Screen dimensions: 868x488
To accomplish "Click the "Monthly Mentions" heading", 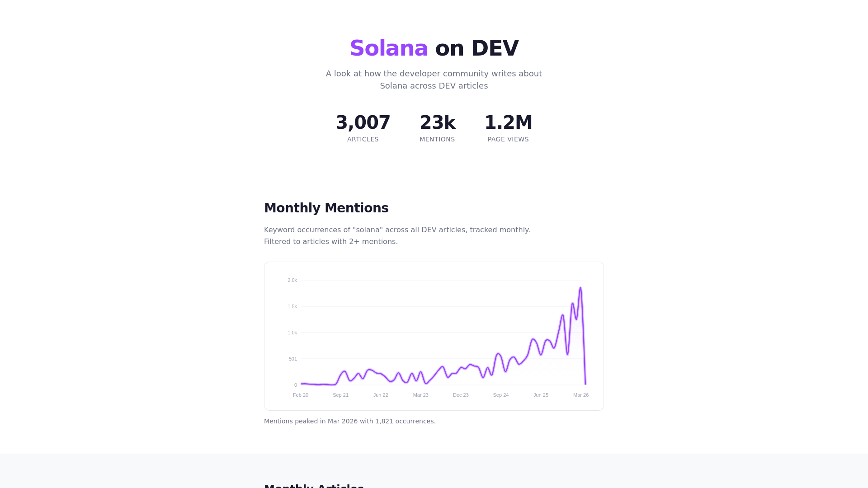I will tap(326, 208).
